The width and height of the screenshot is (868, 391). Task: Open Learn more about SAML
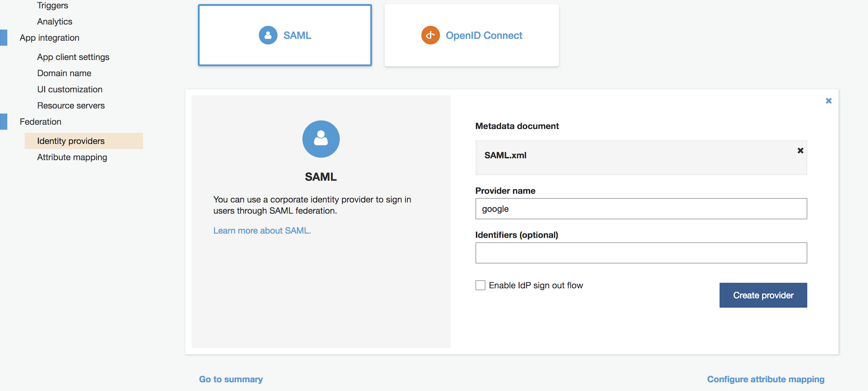[262, 230]
